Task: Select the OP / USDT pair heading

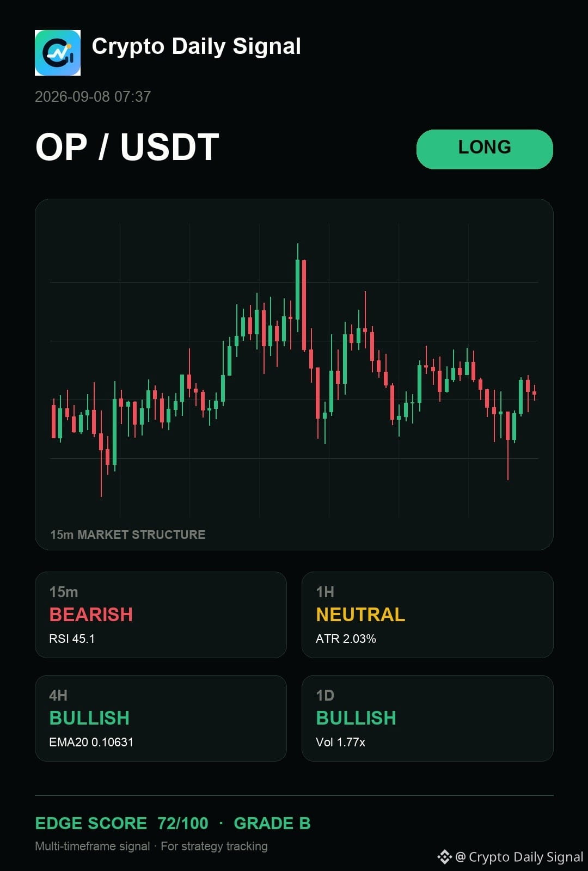Action: coord(127,148)
